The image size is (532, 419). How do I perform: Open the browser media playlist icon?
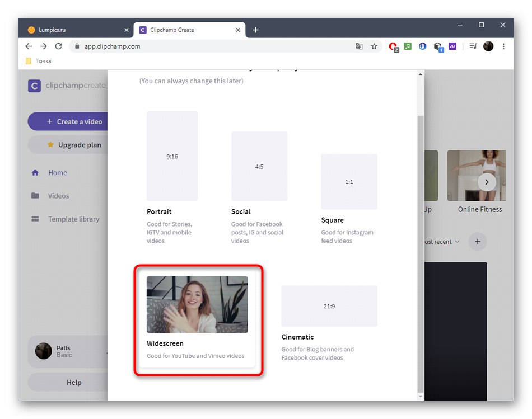tap(473, 46)
